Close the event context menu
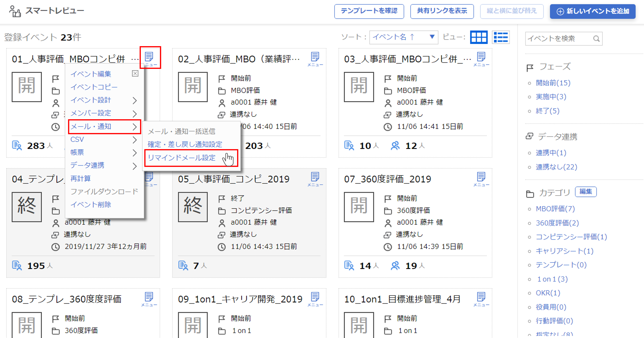 (135, 73)
